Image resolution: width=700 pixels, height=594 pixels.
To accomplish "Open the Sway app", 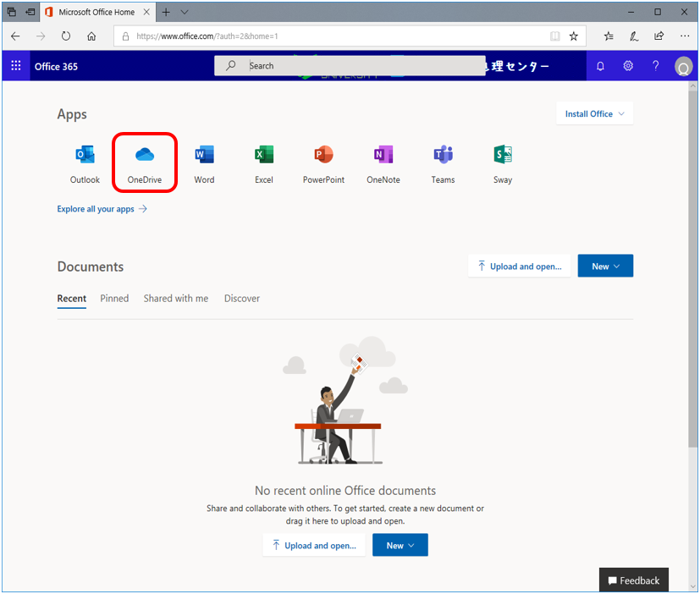I will [503, 164].
